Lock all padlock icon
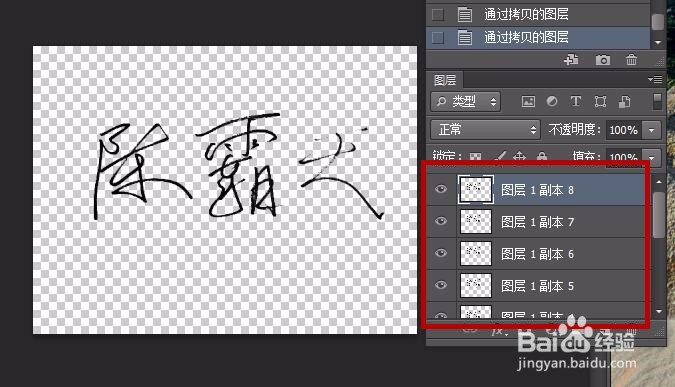The height and width of the screenshot is (387, 675). (542, 156)
